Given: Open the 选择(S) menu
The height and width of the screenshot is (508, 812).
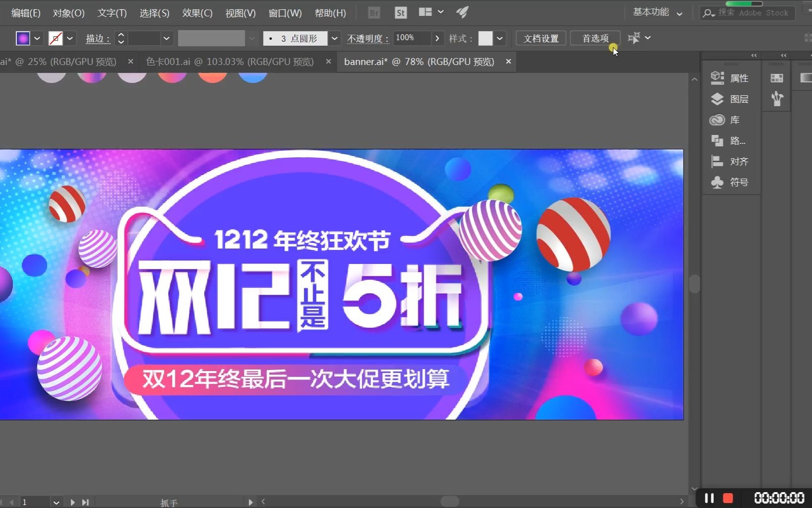Looking at the screenshot, I should point(154,13).
